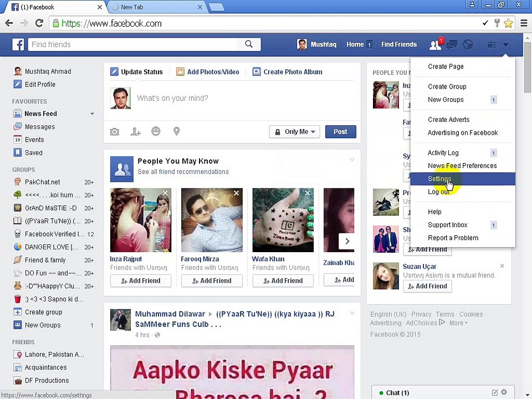Click the search magnifier icon
This screenshot has width=532, height=399.
point(249,44)
